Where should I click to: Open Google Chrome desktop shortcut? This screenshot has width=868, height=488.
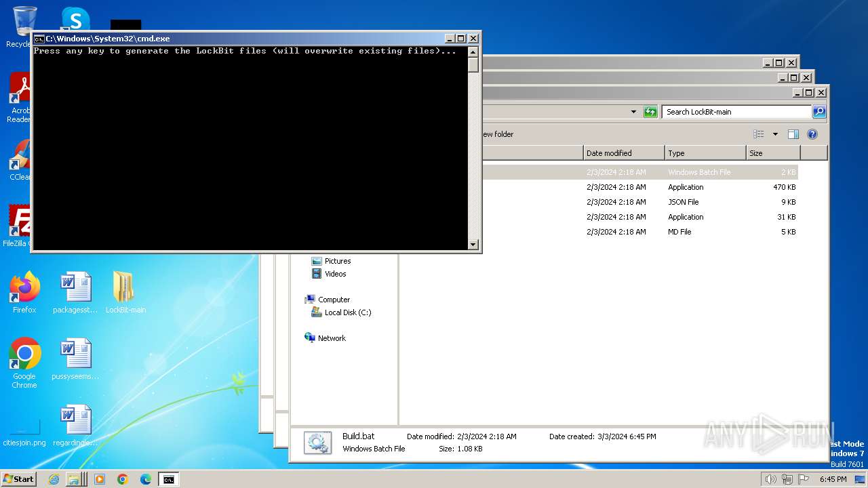[x=24, y=363]
